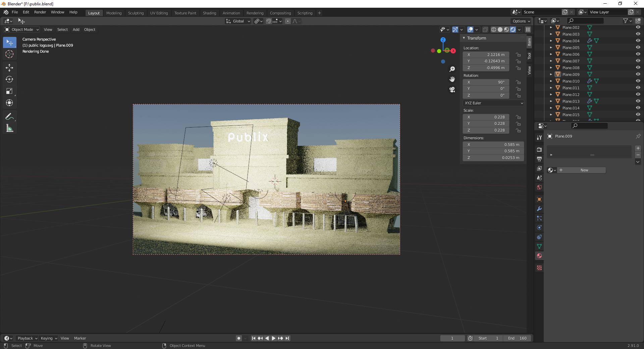644x349 pixels.
Task: Open the Options dropdown in header
Action: (x=521, y=21)
